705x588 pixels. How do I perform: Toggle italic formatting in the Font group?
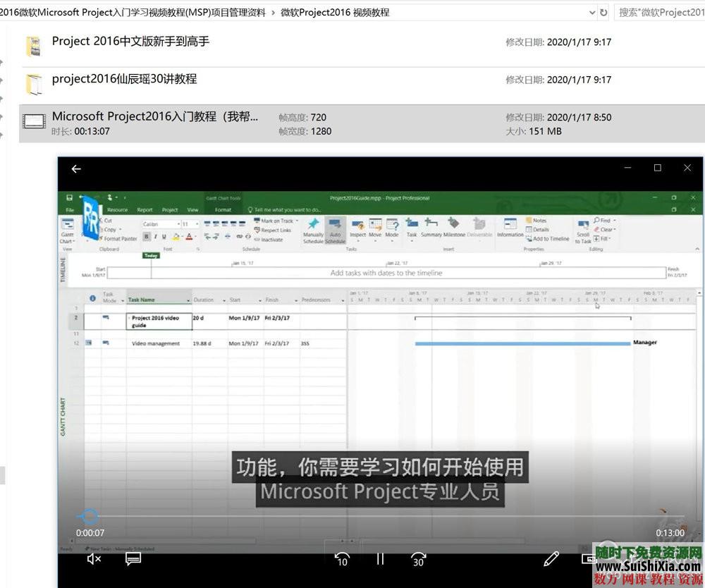click(155, 236)
